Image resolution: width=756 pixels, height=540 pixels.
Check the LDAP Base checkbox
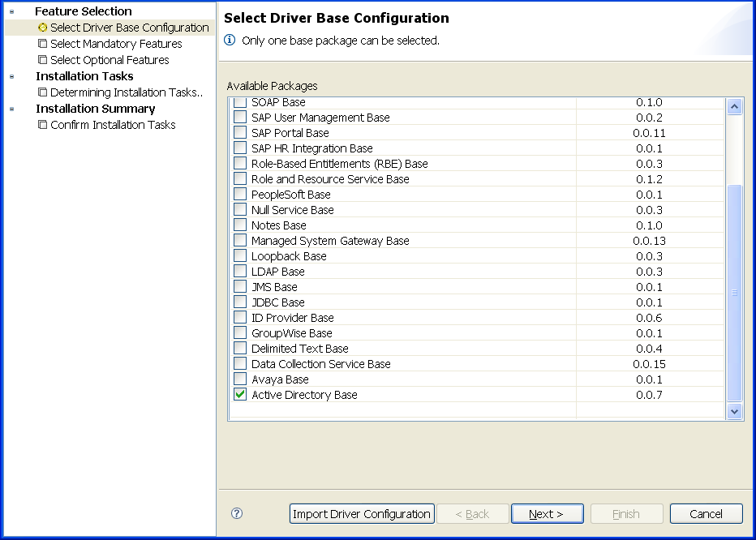point(240,271)
